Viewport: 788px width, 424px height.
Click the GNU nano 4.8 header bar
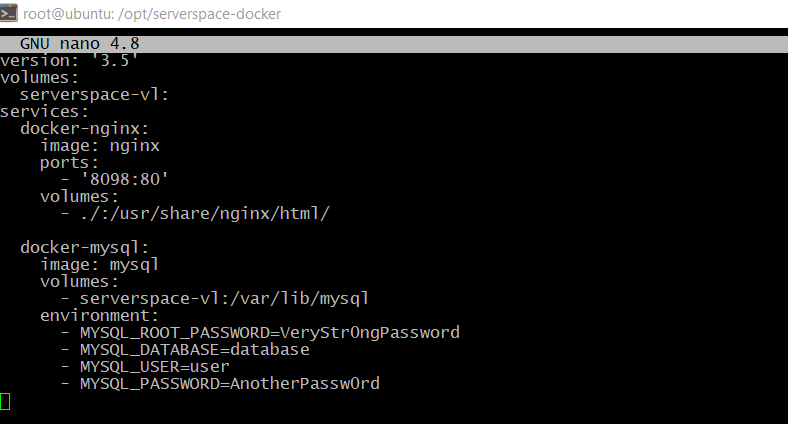click(x=394, y=44)
